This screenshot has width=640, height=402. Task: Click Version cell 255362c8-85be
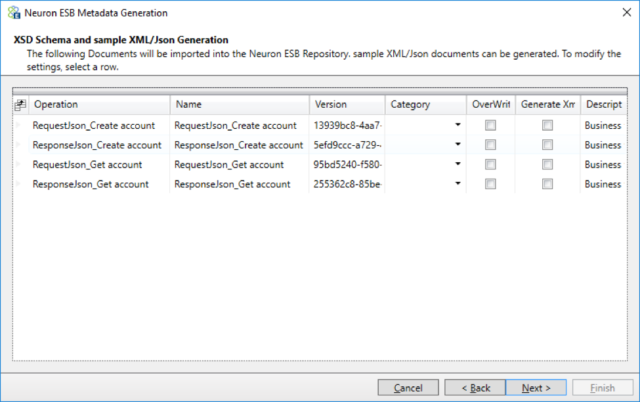click(347, 184)
